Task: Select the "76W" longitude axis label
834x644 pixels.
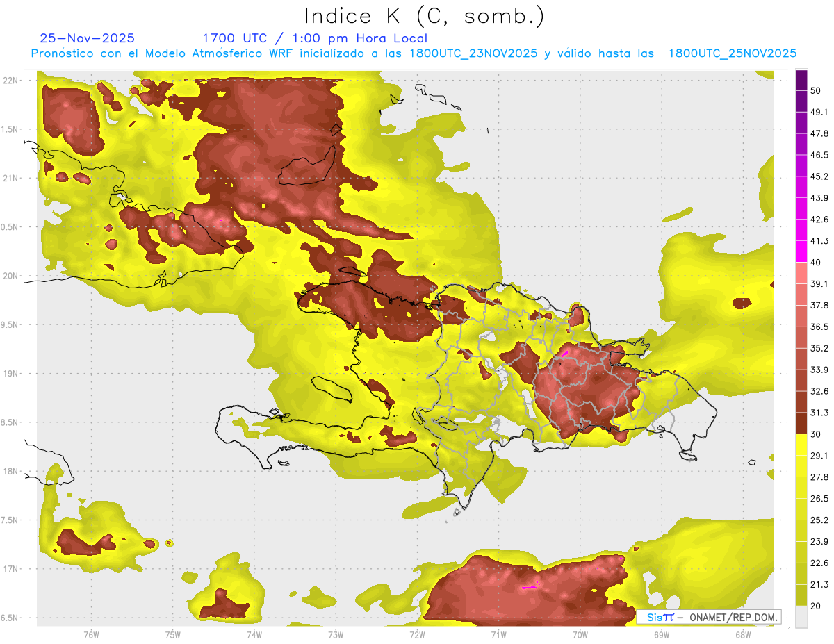Action: [x=91, y=635]
